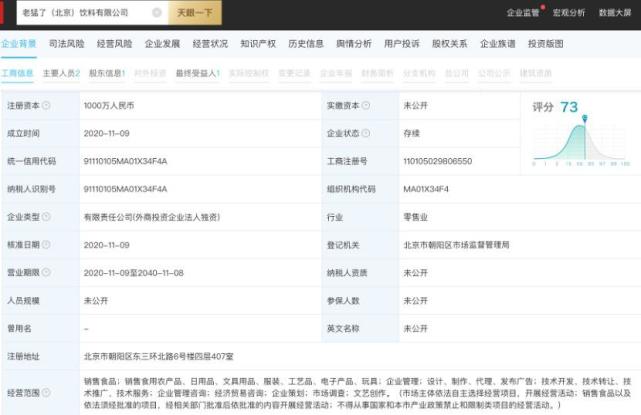Viewport: 641px width, 415px height.
Task: Select the greyed 变更记录 sub-tab
Action: click(294, 73)
